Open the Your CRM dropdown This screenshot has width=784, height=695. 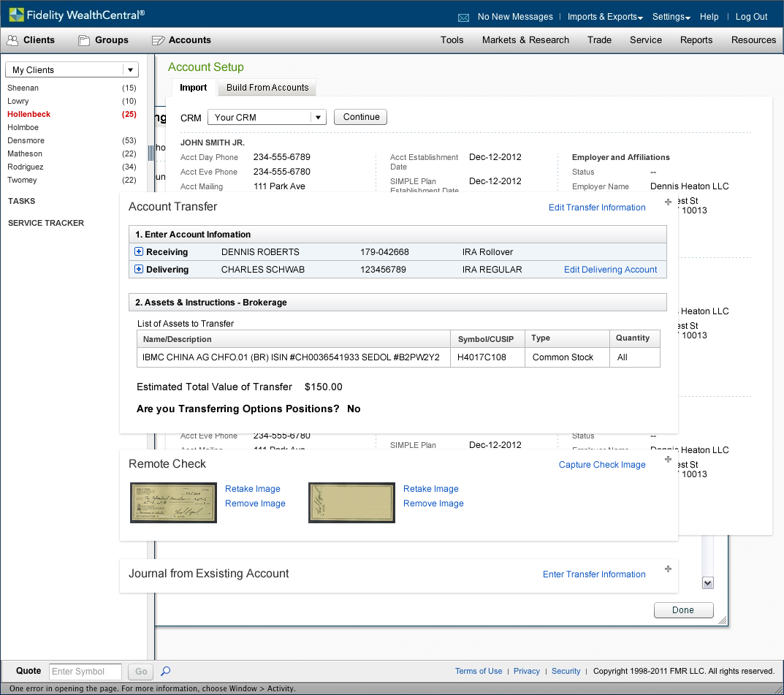point(318,117)
